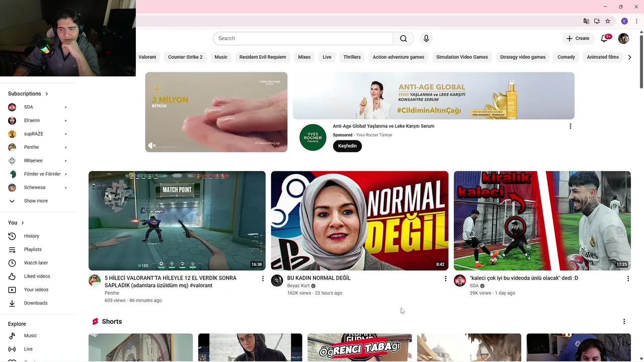The width and height of the screenshot is (644, 362).
Task: Unmute the Yves Rocher ad video
Action: (152, 145)
